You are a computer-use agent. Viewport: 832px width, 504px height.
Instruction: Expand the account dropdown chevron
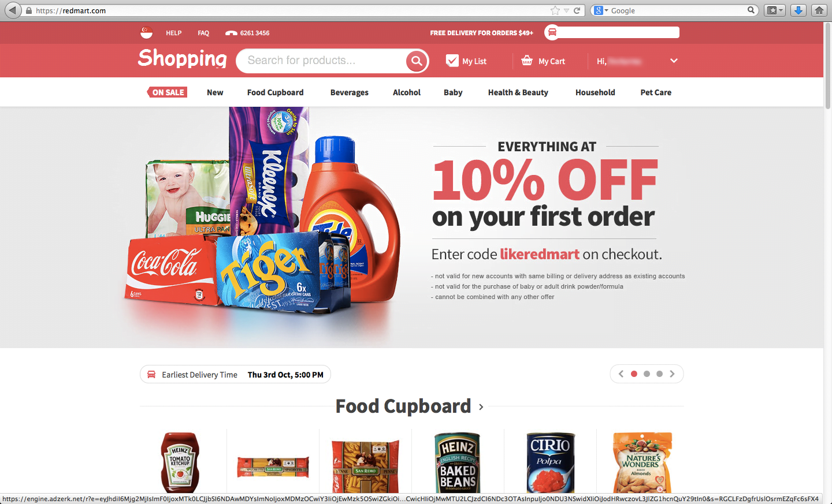point(674,61)
